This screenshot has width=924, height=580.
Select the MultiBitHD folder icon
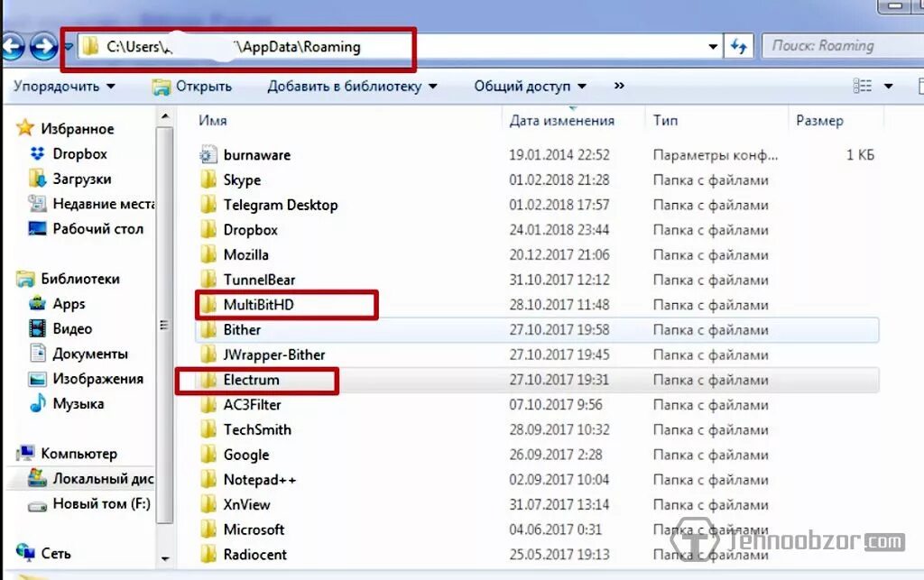click(208, 304)
